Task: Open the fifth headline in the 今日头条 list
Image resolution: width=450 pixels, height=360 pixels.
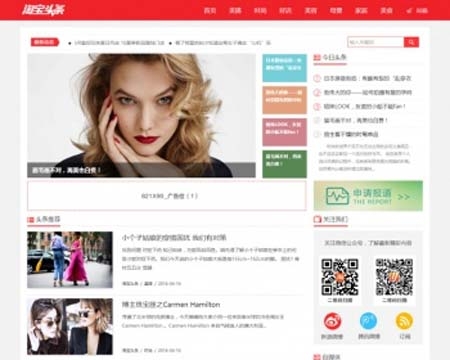Action: [x=351, y=134]
